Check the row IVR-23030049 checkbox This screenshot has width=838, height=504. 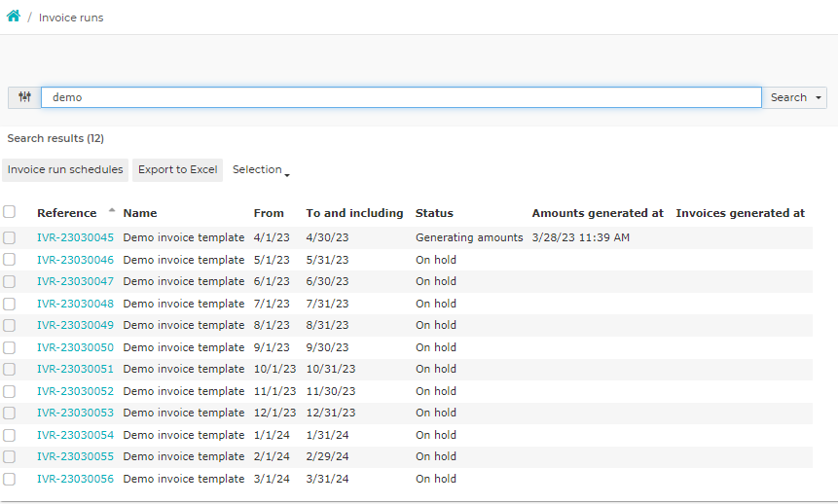pos(9,326)
